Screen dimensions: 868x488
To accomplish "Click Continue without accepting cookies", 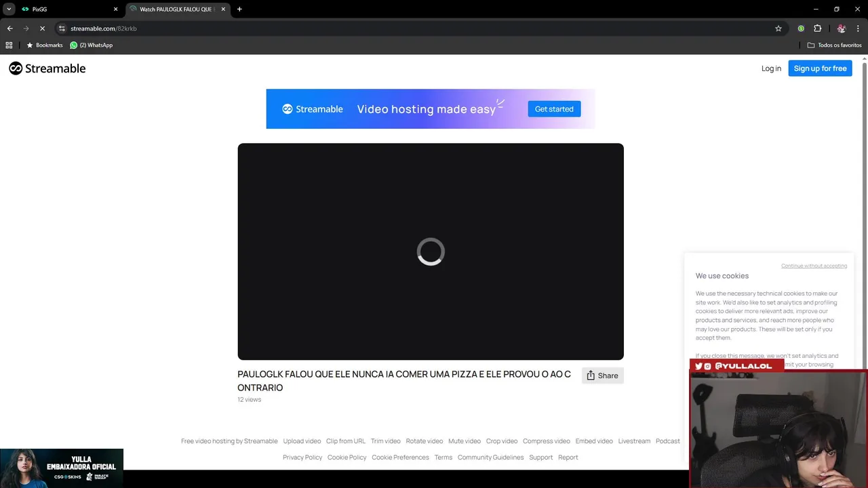I will (814, 266).
